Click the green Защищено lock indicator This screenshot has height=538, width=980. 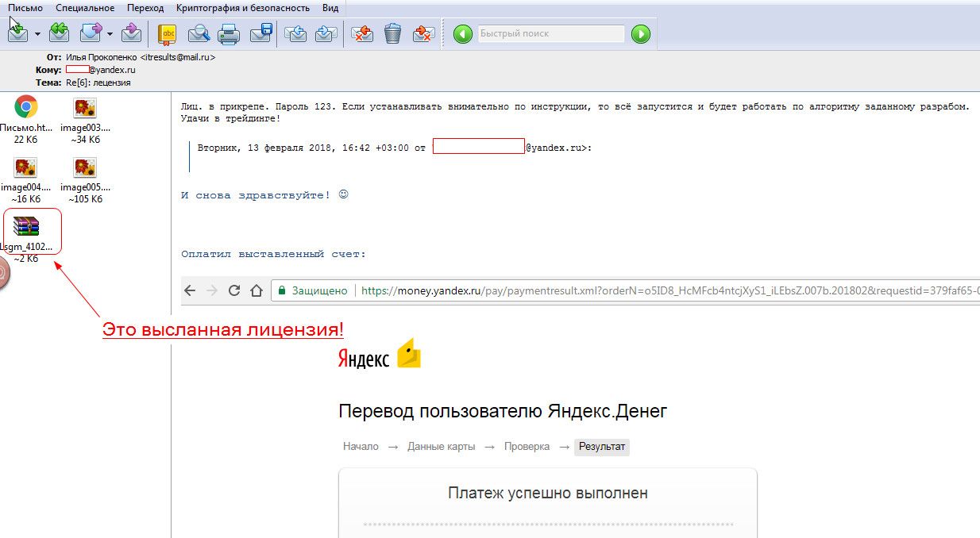click(x=312, y=290)
